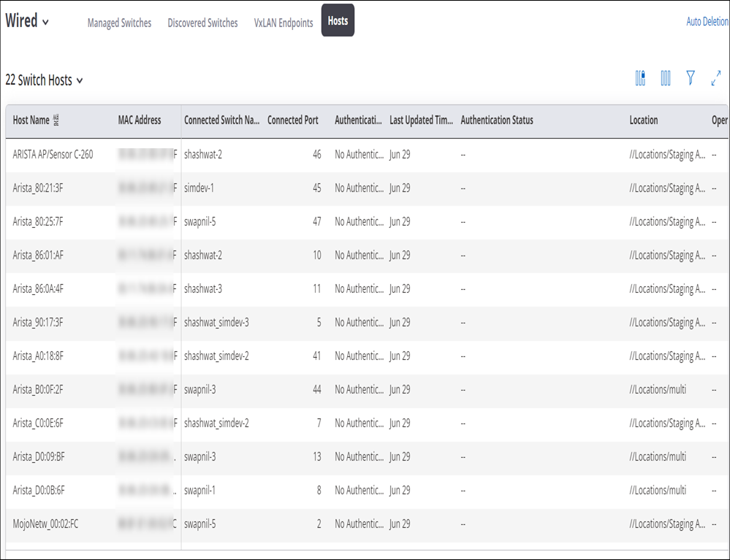Select the Hosts tab
The image size is (730, 560).
point(338,21)
